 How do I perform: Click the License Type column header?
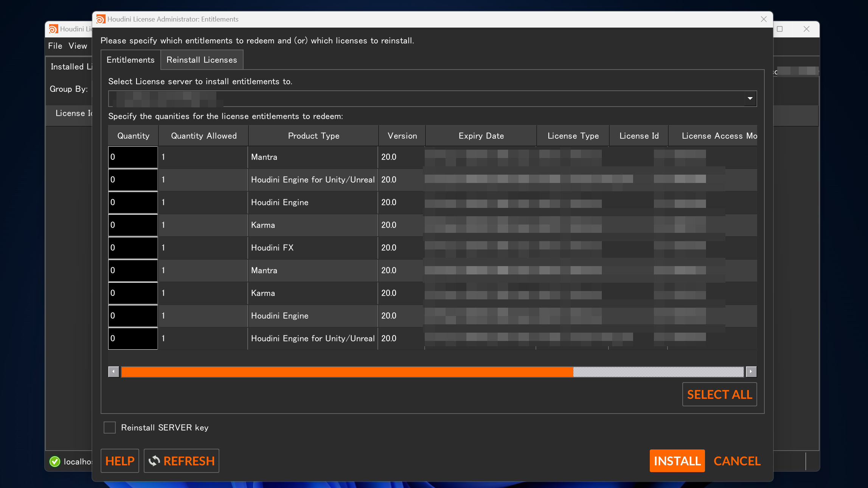[573, 136]
